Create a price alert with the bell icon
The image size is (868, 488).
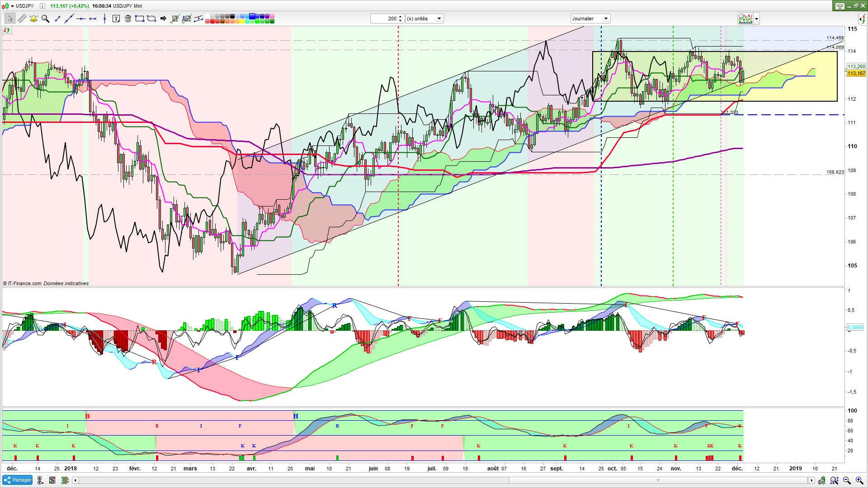coord(33,19)
